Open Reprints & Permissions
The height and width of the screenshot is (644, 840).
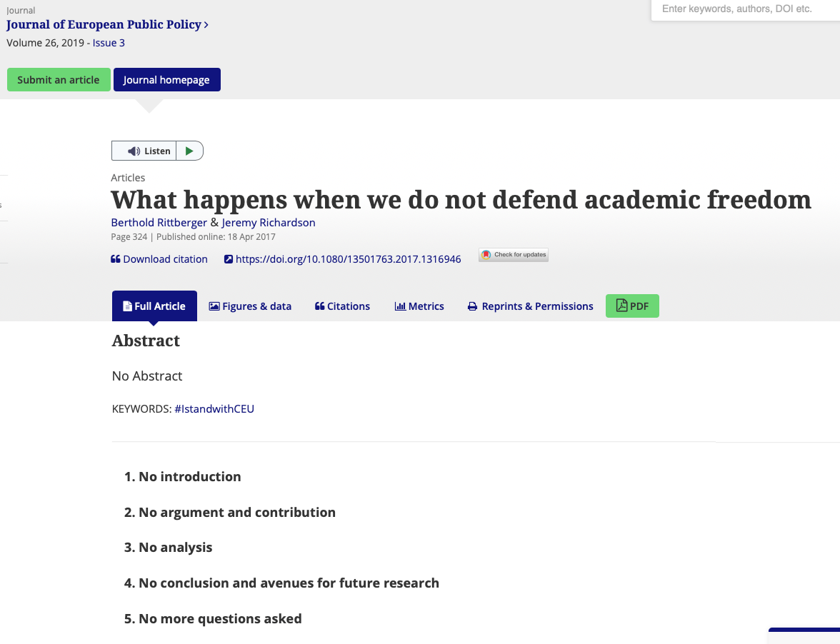point(530,306)
